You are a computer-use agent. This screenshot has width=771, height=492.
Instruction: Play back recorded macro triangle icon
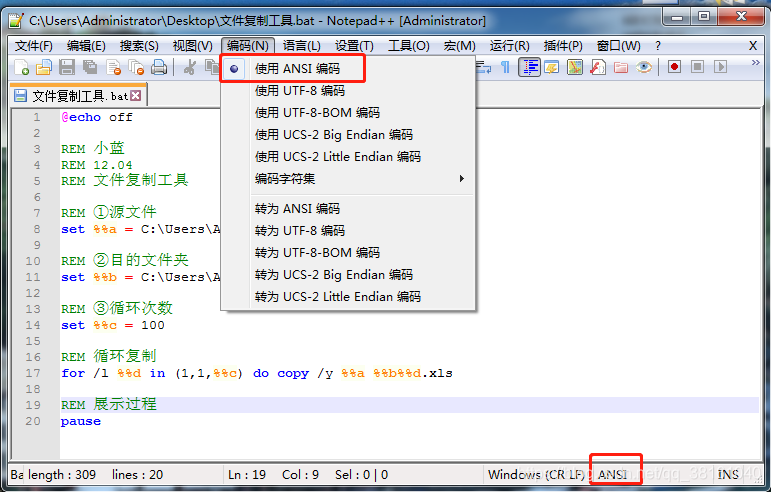click(720, 67)
